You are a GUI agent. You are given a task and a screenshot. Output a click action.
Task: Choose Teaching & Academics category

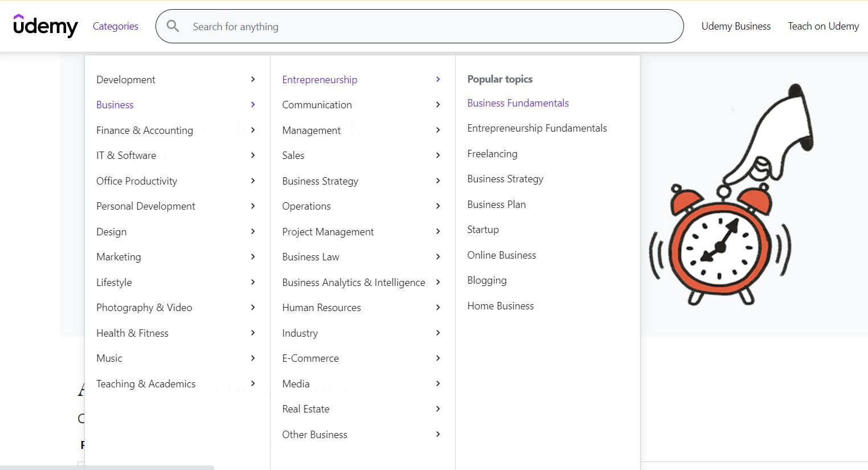pyautogui.click(x=146, y=384)
